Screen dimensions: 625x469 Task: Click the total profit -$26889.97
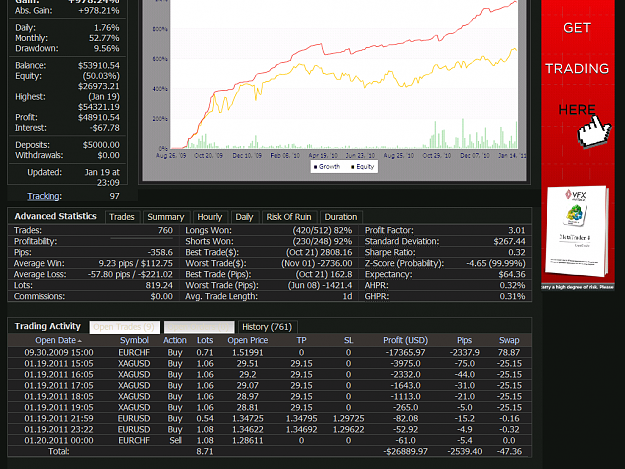[x=405, y=451]
